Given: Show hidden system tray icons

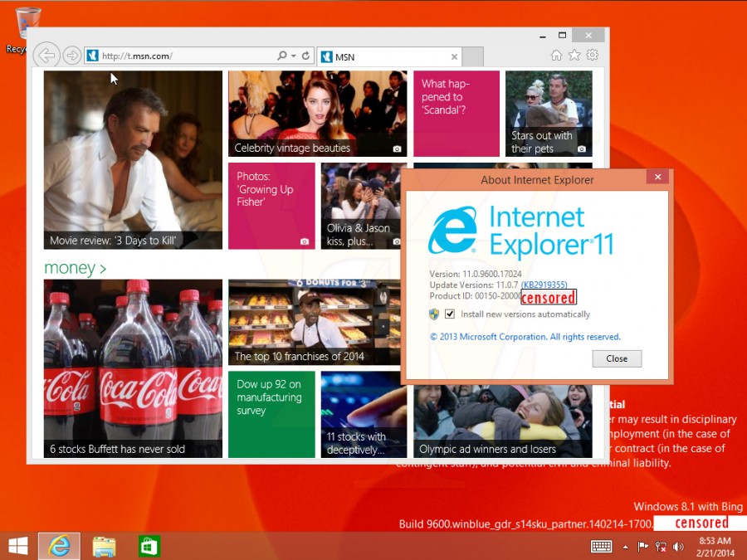Looking at the screenshot, I should pyautogui.click(x=625, y=547).
